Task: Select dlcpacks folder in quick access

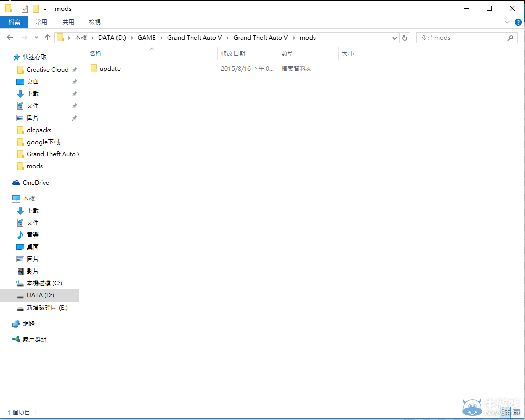Action: [x=39, y=130]
